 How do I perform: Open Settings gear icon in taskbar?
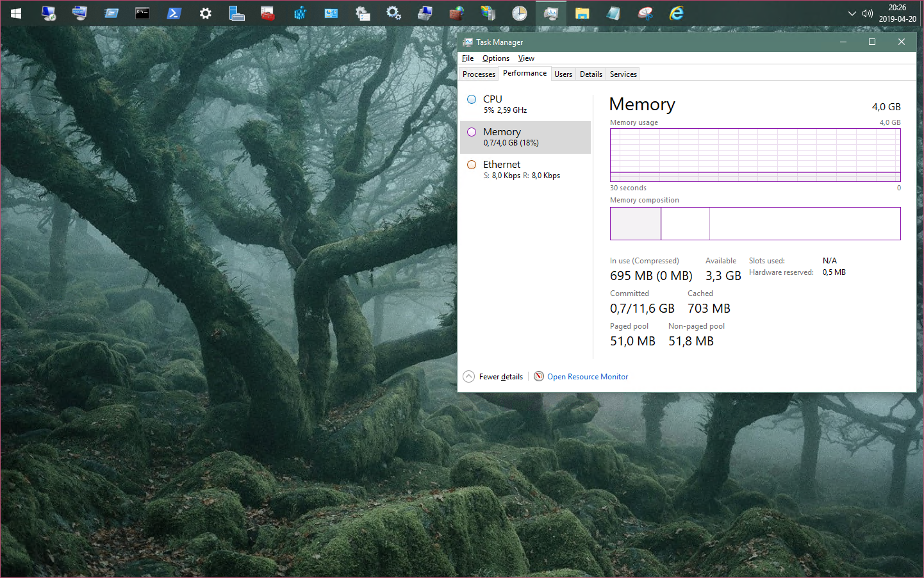[x=205, y=13]
